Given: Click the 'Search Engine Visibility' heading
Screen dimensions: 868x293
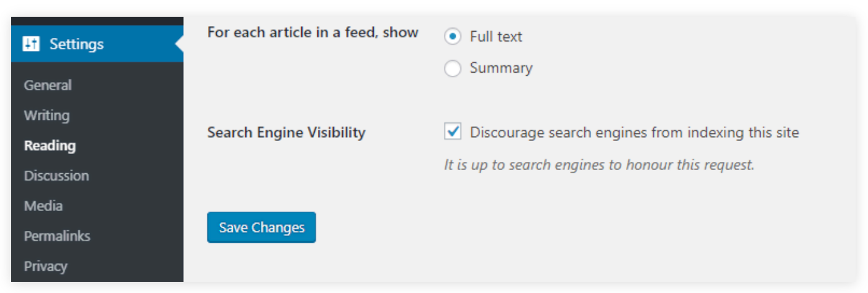Looking at the screenshot, I should coord(286,132).
